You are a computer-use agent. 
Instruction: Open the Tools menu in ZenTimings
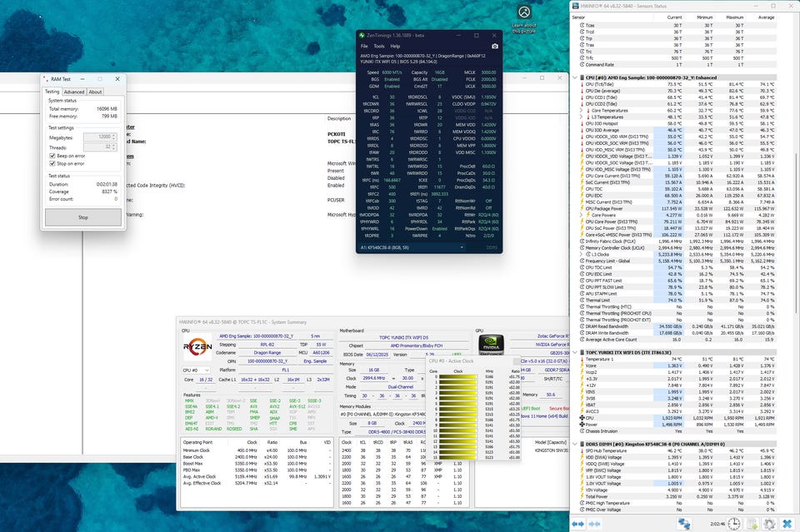tap(378, 46)
